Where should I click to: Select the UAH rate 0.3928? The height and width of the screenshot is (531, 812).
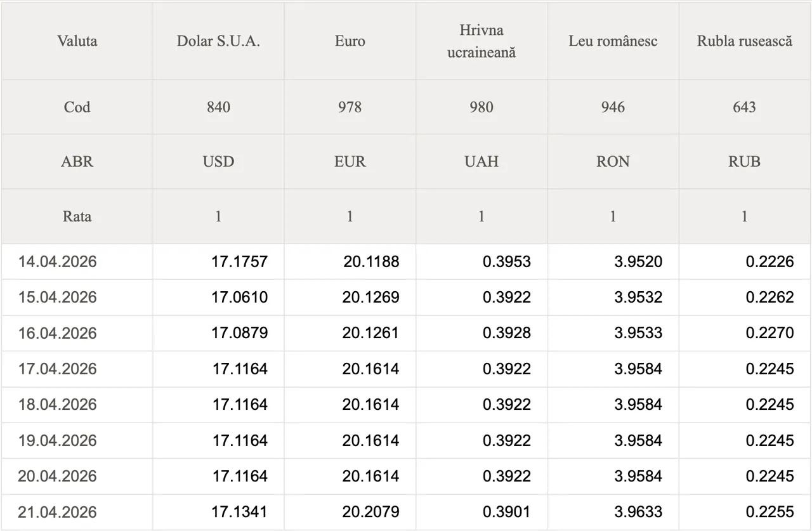pyautogui.click(x=506, y=333)
